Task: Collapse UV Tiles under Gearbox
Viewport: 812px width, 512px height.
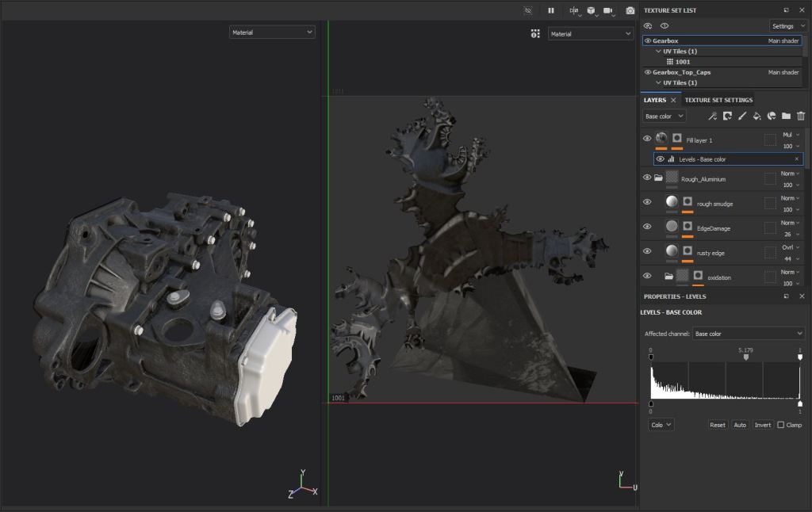Action: pos(658,52)
